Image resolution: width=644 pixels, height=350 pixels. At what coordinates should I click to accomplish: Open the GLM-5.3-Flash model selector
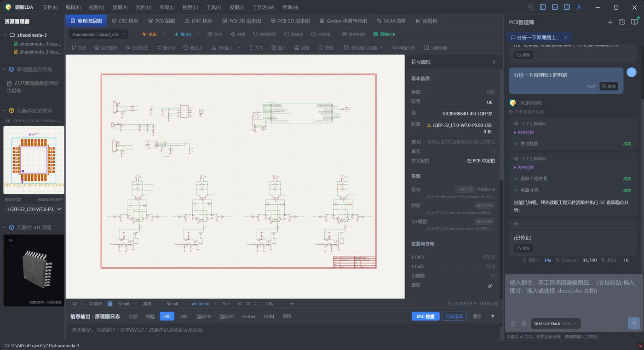pyautogui.click(x=555, y=323)
